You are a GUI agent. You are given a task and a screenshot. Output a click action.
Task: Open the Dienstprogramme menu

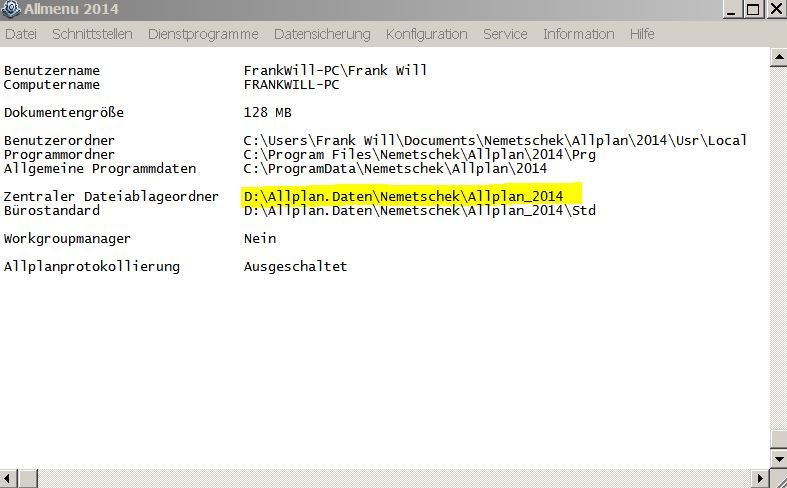pos(203,34)
